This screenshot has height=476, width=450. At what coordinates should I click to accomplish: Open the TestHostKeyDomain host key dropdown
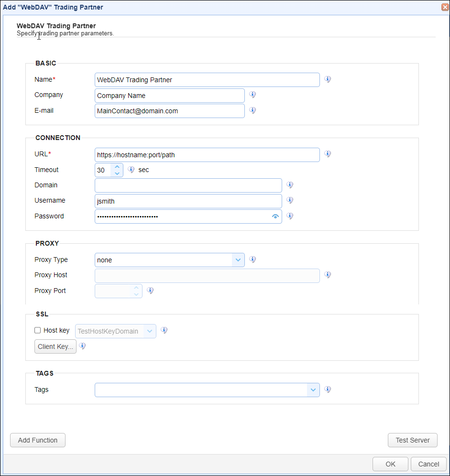[x=150, y=331]
